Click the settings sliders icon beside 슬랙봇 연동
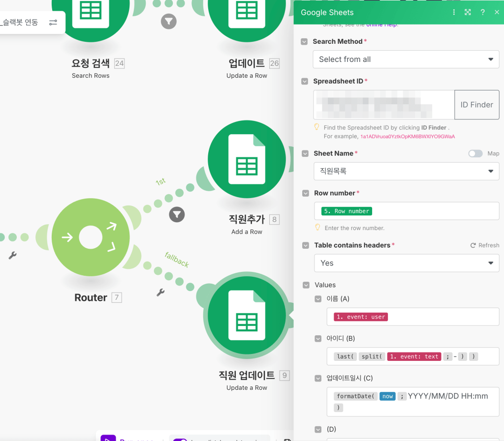Viewport: 504px width, 441px height. [53, 22]
